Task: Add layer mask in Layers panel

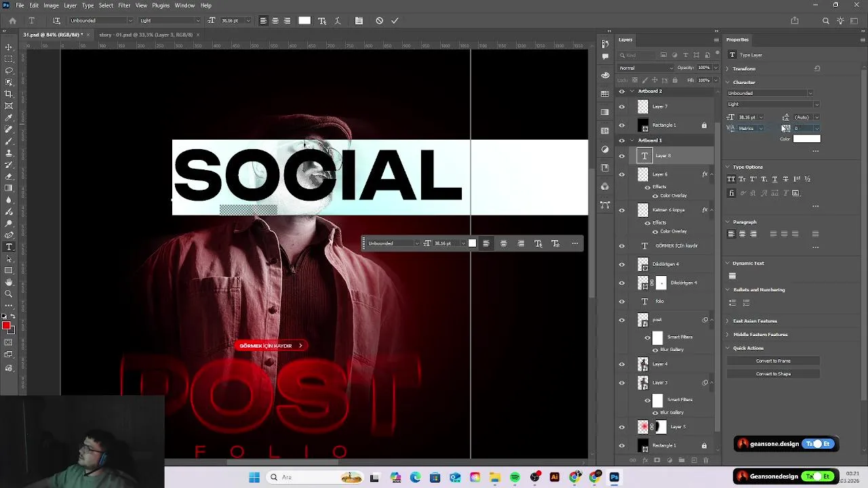Action: [x=656, y=460]
